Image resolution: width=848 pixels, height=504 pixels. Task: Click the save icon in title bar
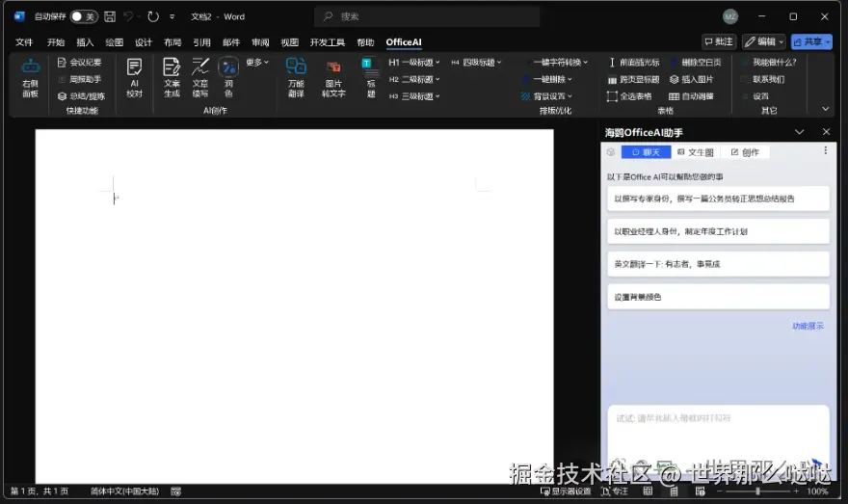110,16
